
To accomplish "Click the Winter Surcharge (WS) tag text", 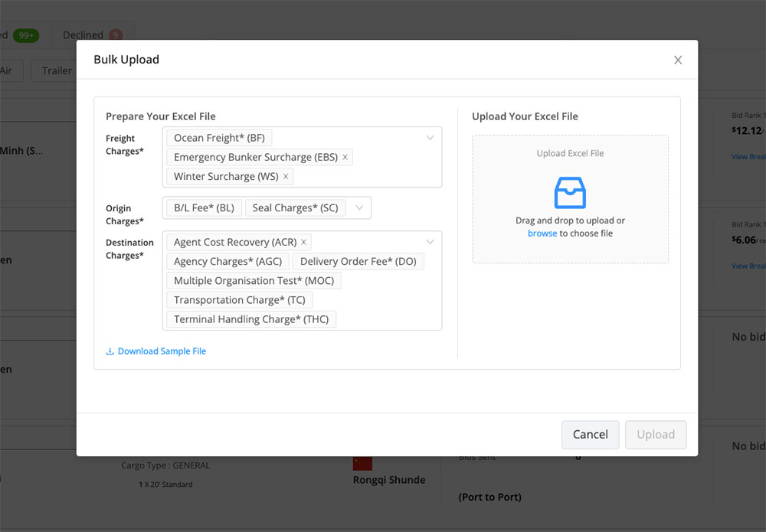I will pyautogui.click(x=226, y=176).
